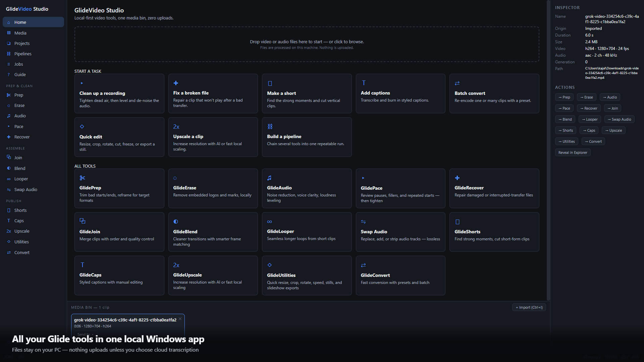This screenshot has height=362, width=644.
Task: Click the GlideAudio music note card icon
Action: pyautogui.click(x=269, y=178)
